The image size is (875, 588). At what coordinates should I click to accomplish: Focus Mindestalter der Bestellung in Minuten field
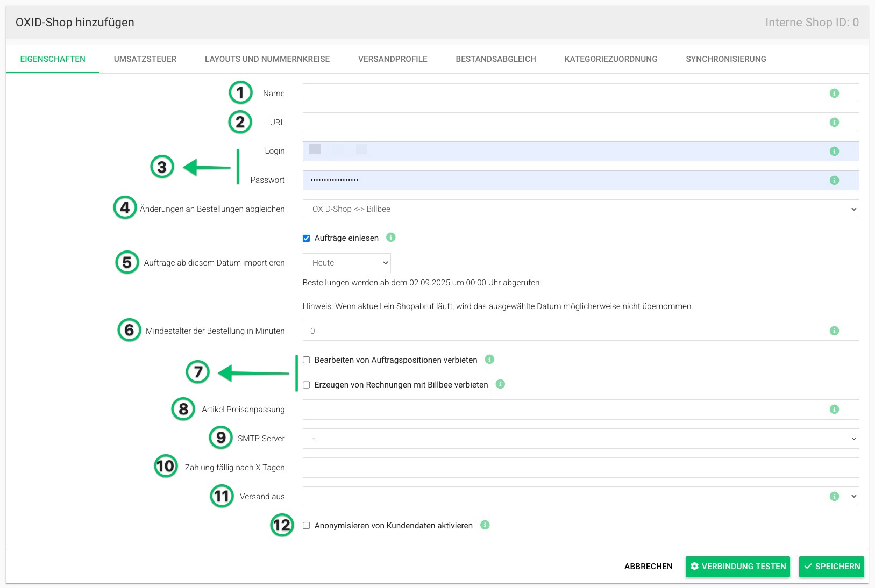coord(581,331)
